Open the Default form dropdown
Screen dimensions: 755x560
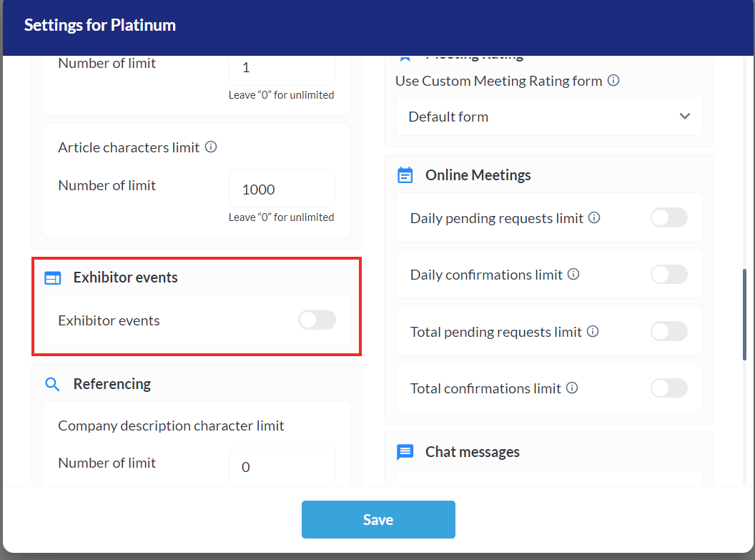pyautogui.click(x=548, y=117)
